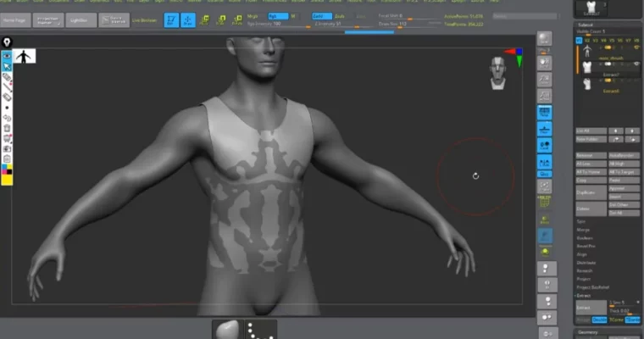Expand the Remesh section
644x339 pixels.
[585, 271]
